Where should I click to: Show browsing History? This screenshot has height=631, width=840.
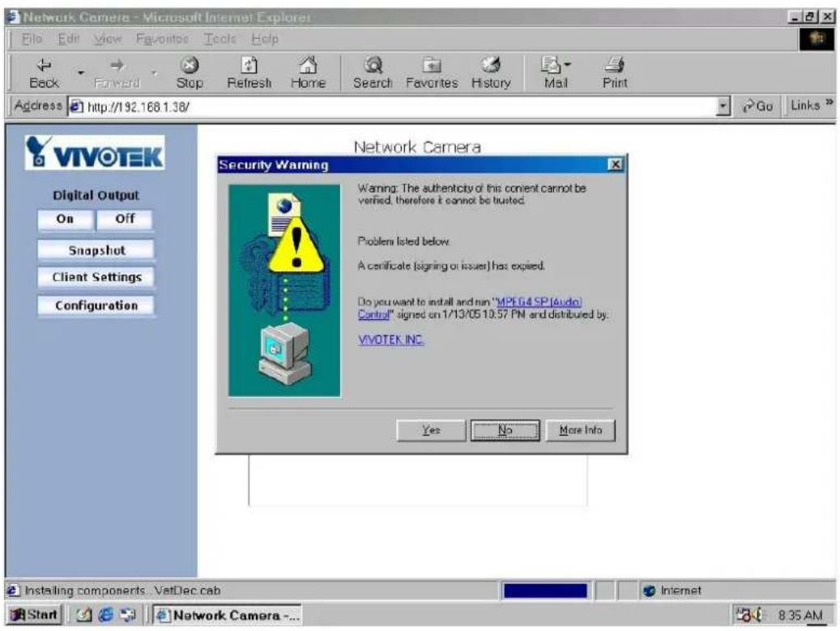point(491,74)
